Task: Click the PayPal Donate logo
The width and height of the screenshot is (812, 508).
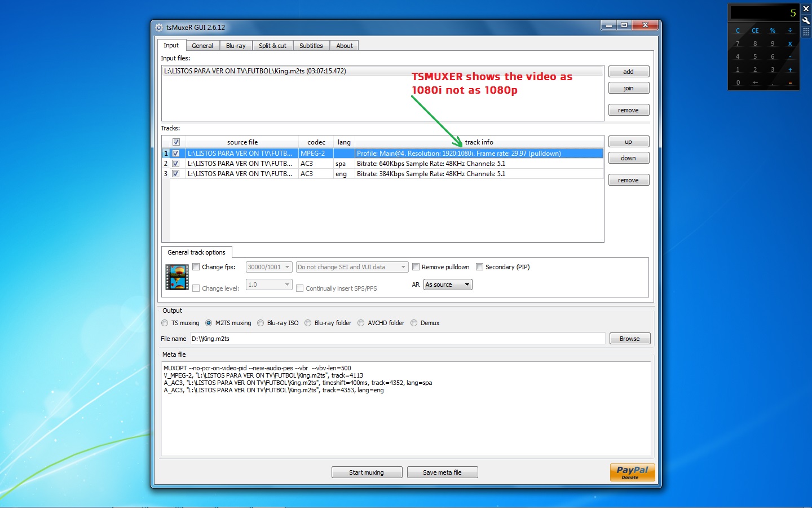Action: (x=632, y=472)
